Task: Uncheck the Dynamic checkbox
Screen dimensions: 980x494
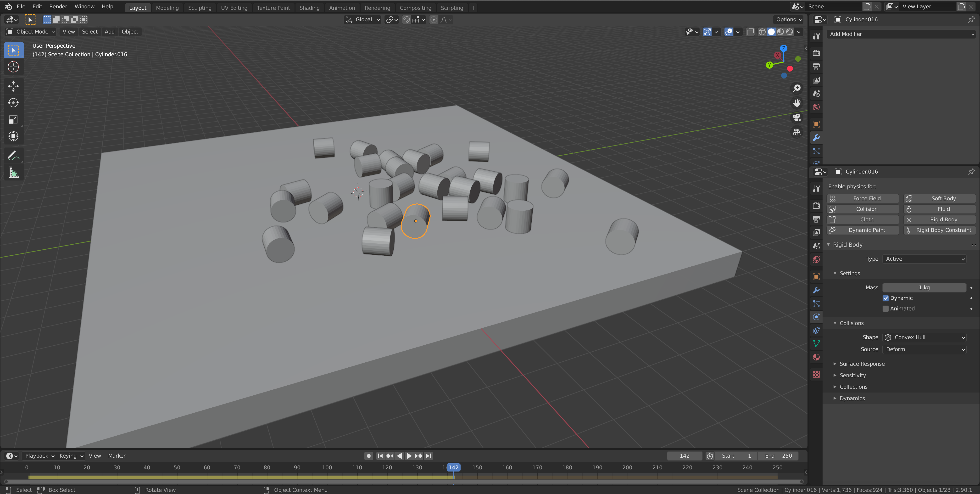Action: point(886,298)
